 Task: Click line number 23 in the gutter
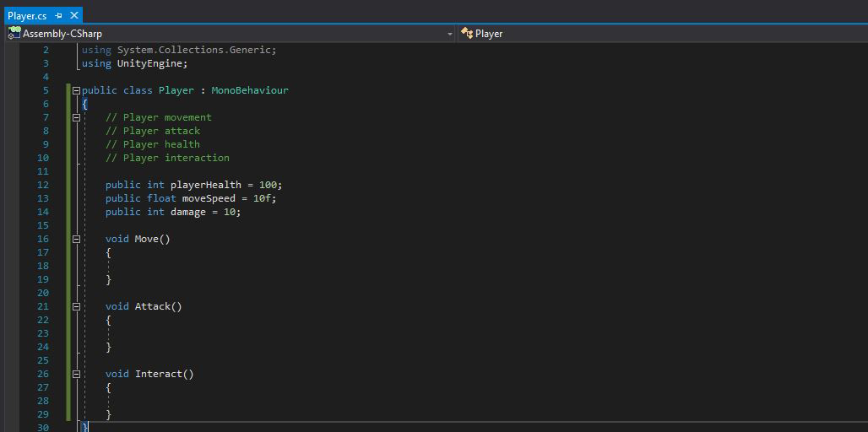coord(42,333)
